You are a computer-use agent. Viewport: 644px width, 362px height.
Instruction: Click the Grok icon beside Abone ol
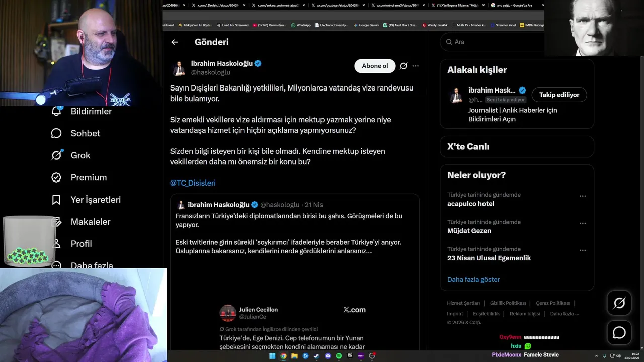[x=404, y=66]
